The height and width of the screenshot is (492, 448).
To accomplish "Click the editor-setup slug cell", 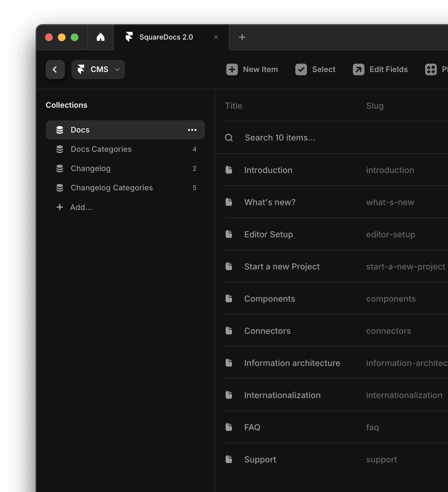I will tap(390, 234).
